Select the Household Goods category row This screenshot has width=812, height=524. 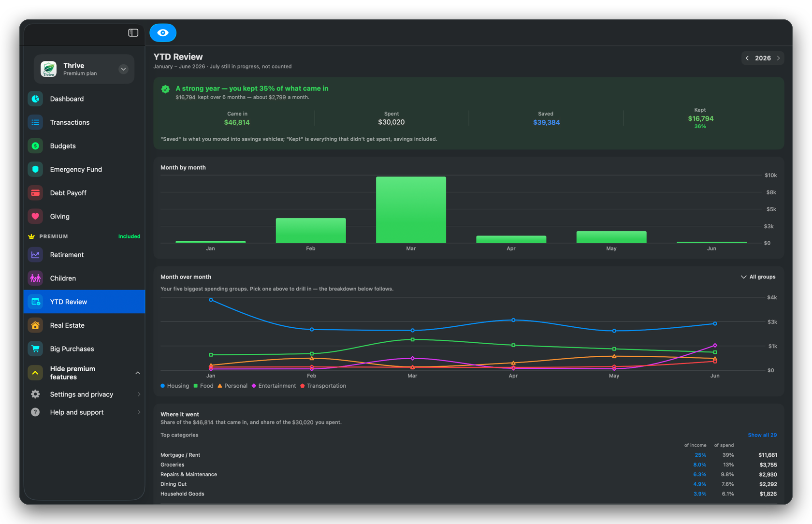click(469, 494)
